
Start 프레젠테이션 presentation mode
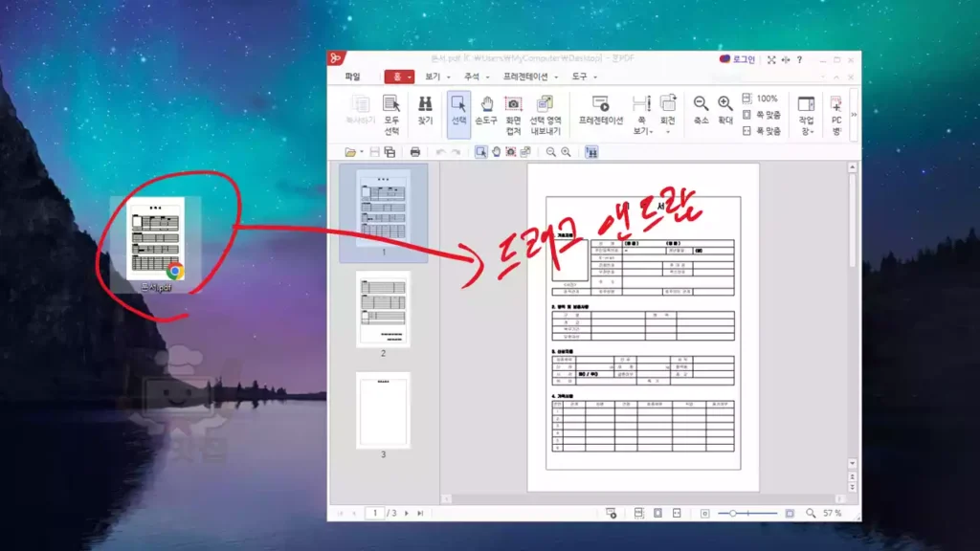(600, 110)
